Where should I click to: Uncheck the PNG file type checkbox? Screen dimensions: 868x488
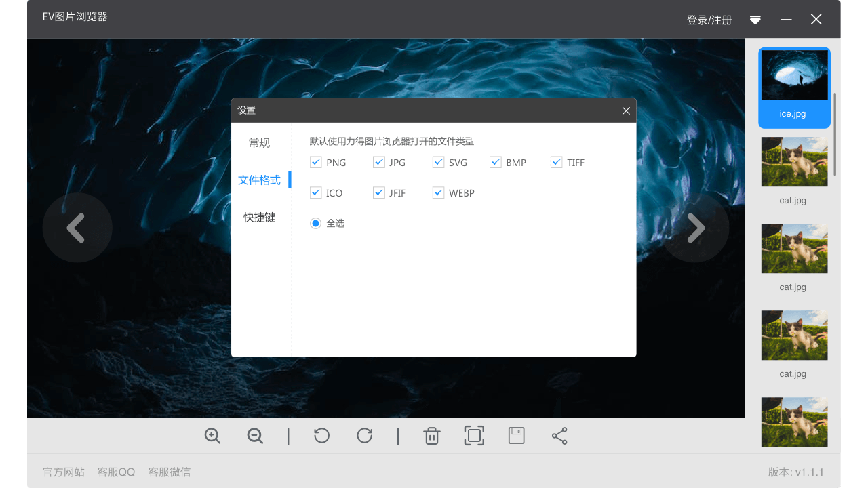point(315,163)
